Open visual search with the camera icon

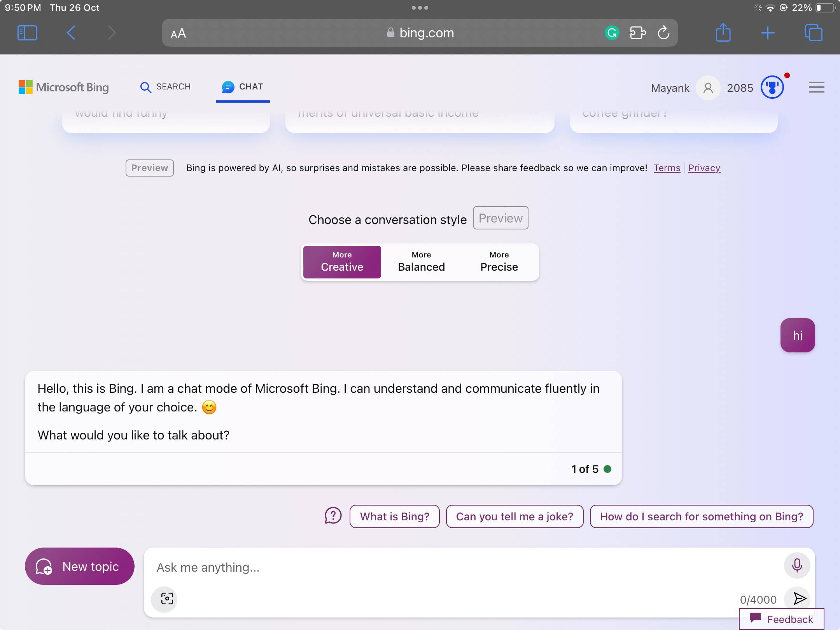point(164,599)
